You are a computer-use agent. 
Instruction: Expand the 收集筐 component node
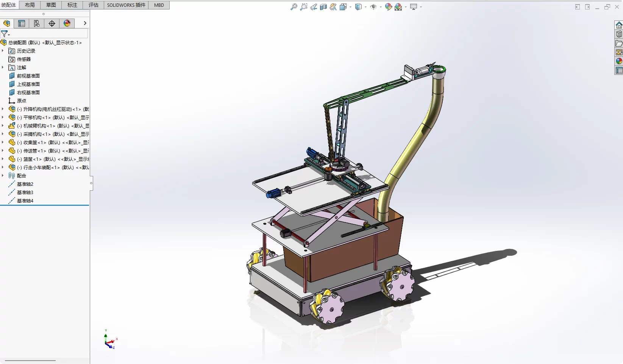point(3,142)
